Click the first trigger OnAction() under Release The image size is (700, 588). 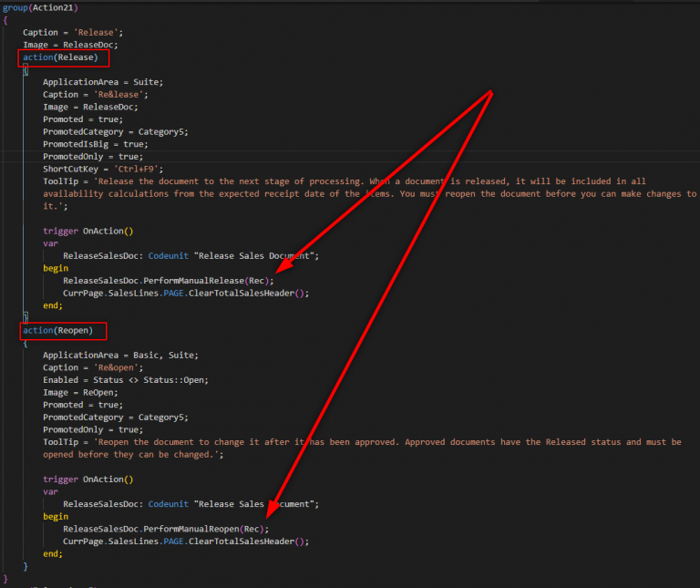click(x=88, y=232)
